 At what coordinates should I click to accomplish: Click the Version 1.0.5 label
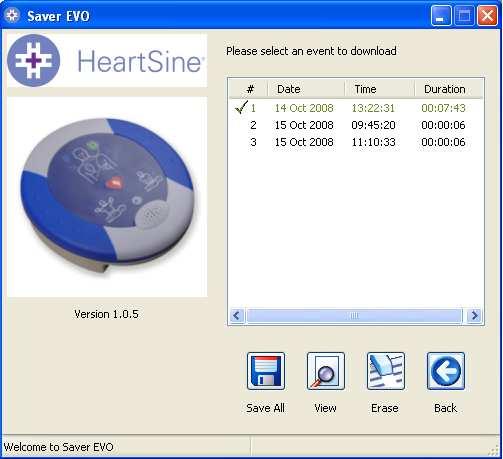click(106, 314)
